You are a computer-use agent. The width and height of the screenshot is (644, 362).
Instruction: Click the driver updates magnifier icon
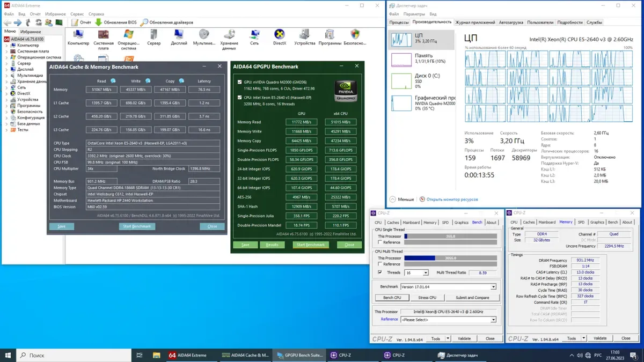(x=144, y=23)
